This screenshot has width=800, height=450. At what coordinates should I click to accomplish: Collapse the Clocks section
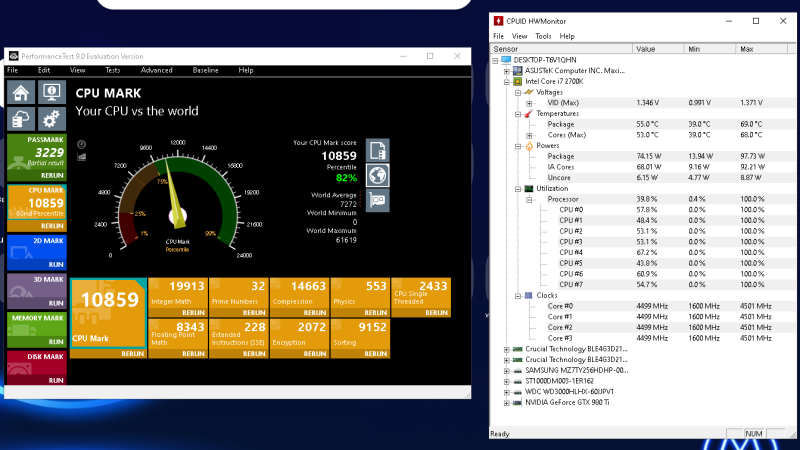coord(518,296)
